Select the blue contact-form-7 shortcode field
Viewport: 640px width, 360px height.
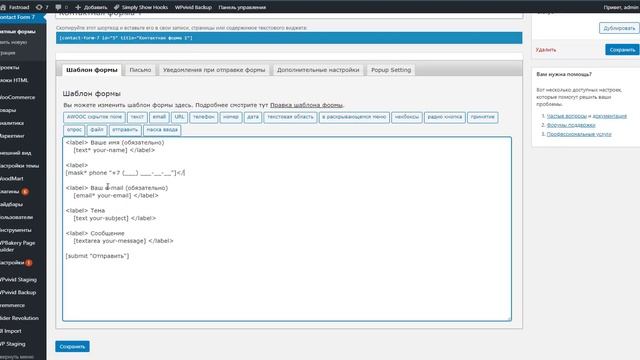[289, 38]
